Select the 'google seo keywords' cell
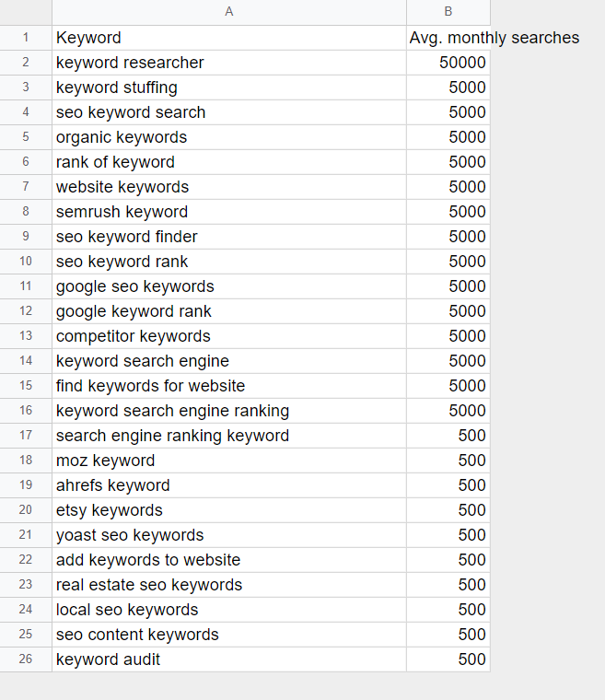This screenshot has height=700, width=605. click(x=229, y=286)
